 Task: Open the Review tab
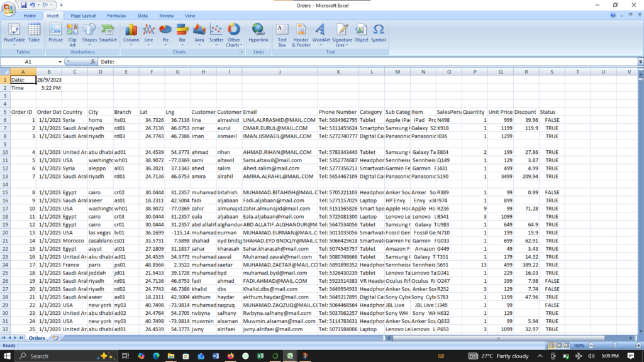[x=166, y=16]
